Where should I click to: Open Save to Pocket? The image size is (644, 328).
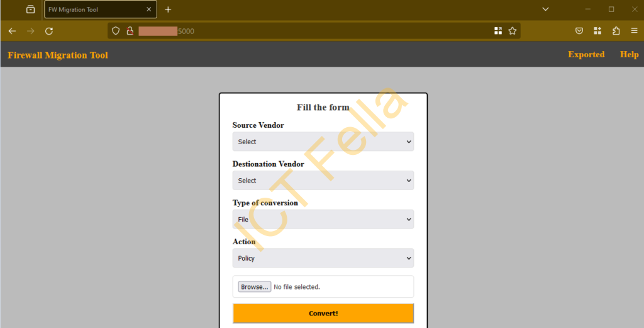click(579, 31)
